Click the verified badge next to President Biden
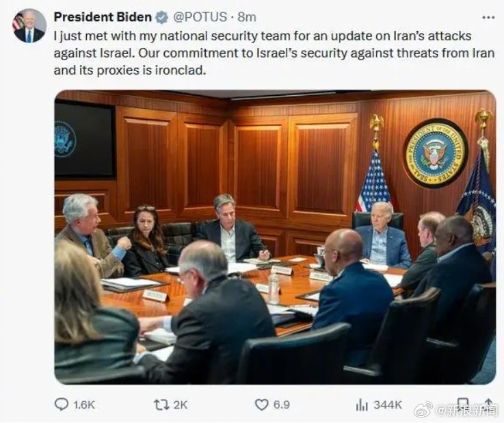The height and width of the screenshot is (423, 504). (161, 17)
